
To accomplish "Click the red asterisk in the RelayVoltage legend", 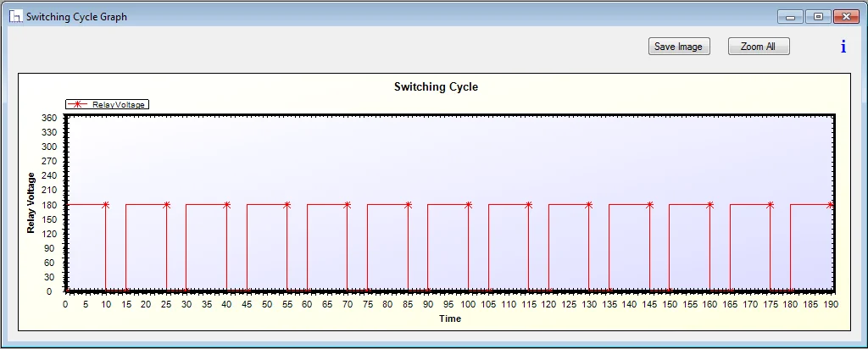I will 78,104.
